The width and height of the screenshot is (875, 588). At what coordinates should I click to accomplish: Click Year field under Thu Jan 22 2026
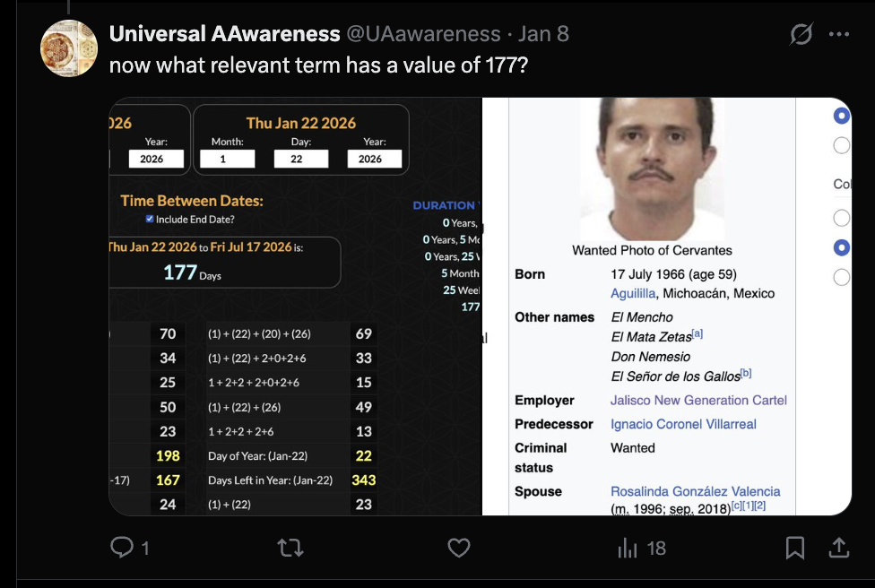[375, 159]
